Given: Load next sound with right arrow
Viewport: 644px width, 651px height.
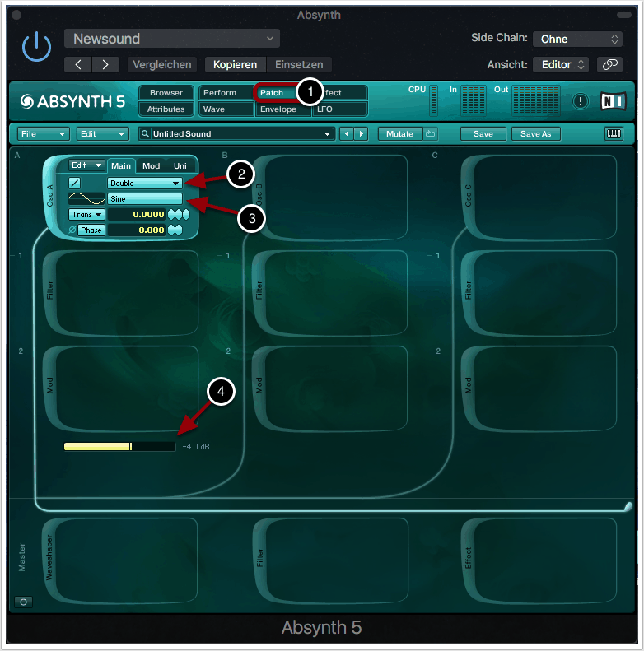Looking at the screenshot, I should tap(362, 134).
